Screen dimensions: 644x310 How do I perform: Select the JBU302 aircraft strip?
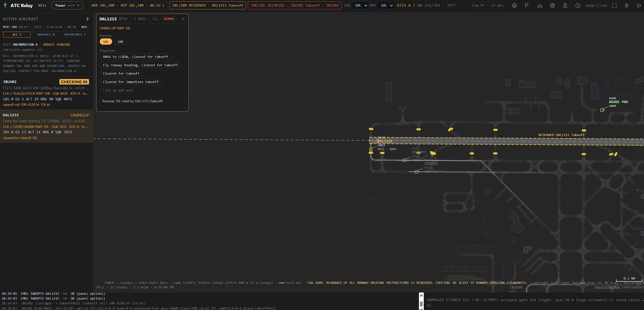(x=47, y=93)
